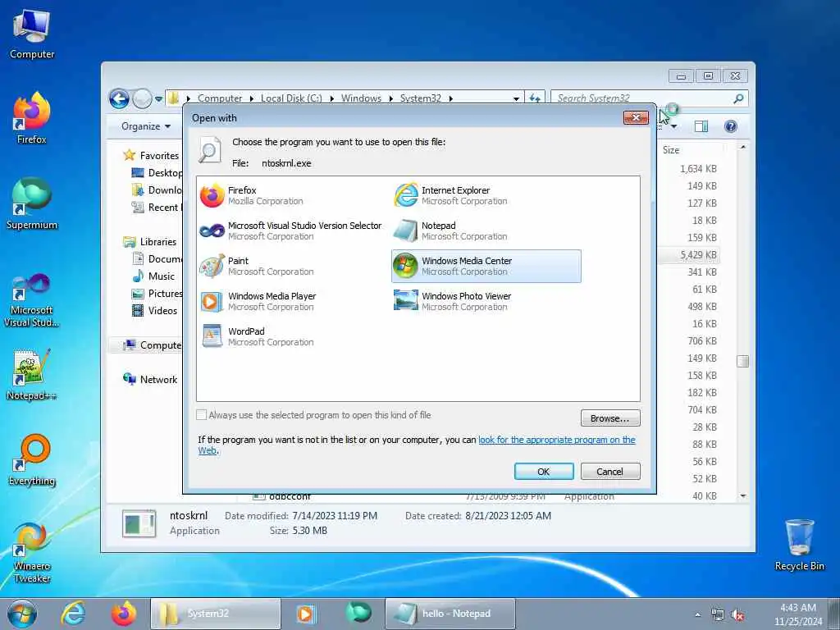Select Favorites in the navigation pane
This screenshot has height=630, width=840.
pyautogui.click(x=159, y=155)
